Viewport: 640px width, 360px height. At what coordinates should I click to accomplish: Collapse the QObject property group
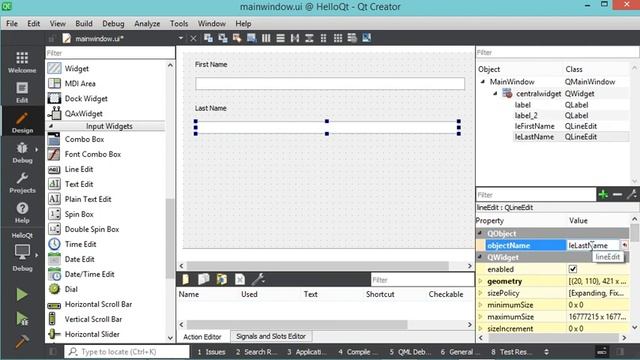click(x=480, y=233)
